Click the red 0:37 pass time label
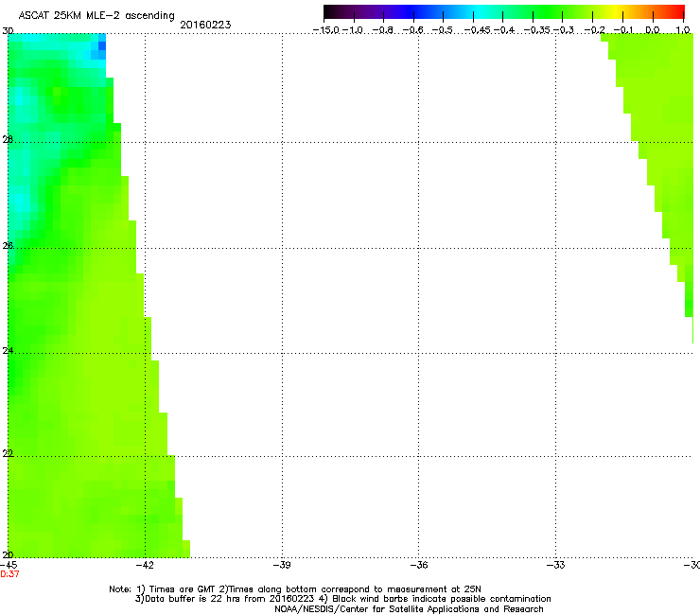This screenshot has width=700, height=615. pos(9,574)
